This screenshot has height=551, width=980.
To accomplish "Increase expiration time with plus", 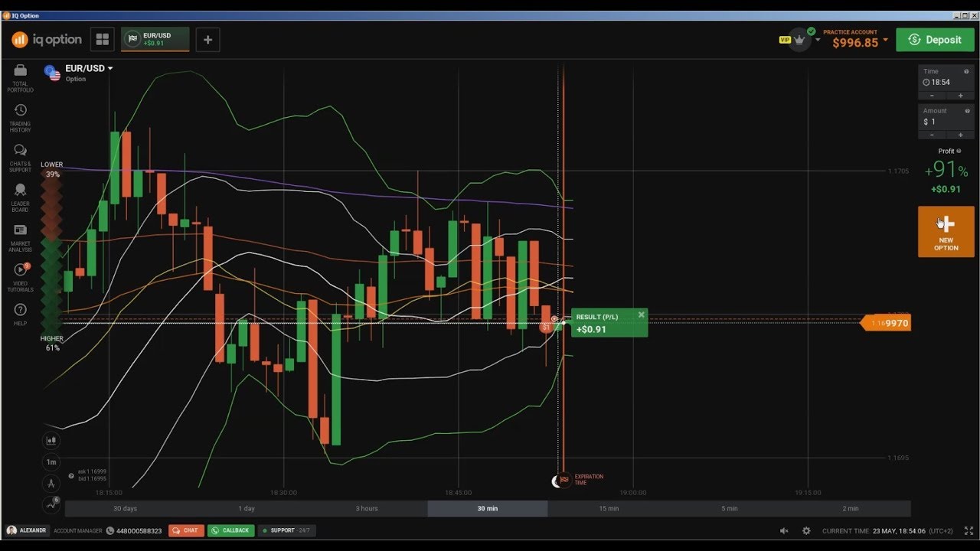I will 960,96.
